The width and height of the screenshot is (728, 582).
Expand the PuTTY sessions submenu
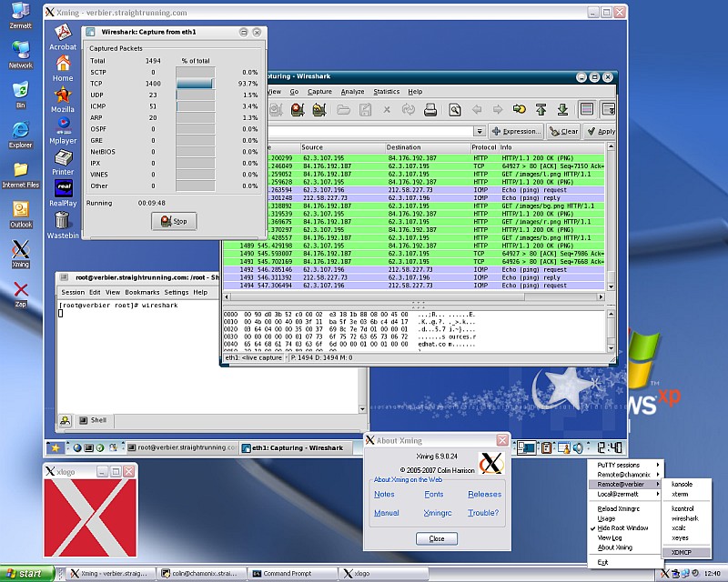625,465
